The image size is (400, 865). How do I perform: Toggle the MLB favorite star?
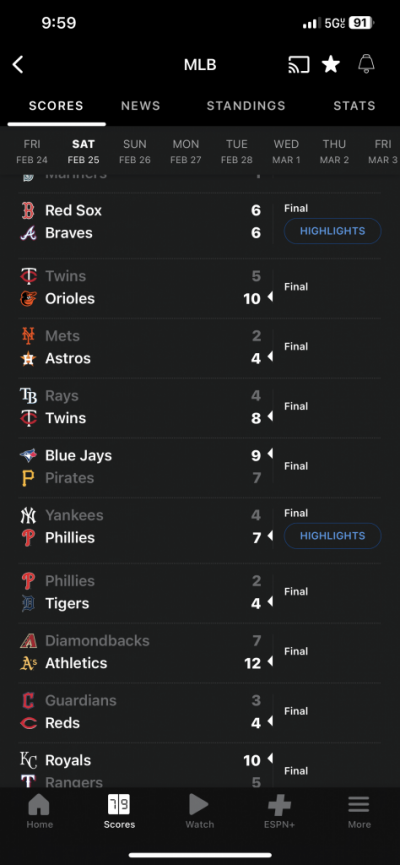coord(331,65)
